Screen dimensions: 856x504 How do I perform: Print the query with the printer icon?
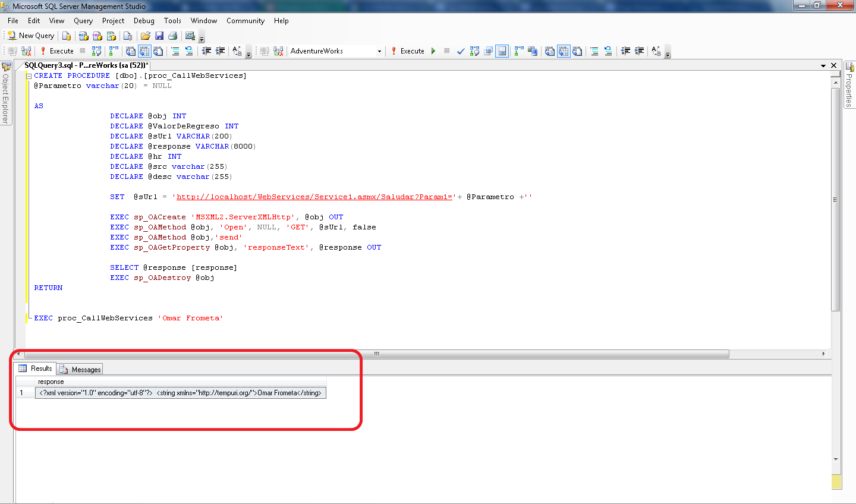point(172,36)
